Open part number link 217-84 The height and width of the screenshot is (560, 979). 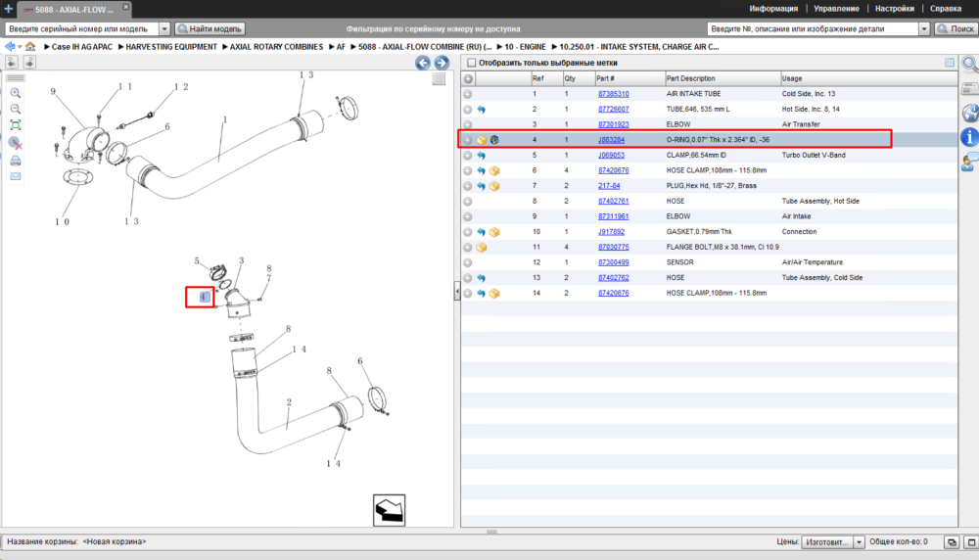(x=609, y=186)
